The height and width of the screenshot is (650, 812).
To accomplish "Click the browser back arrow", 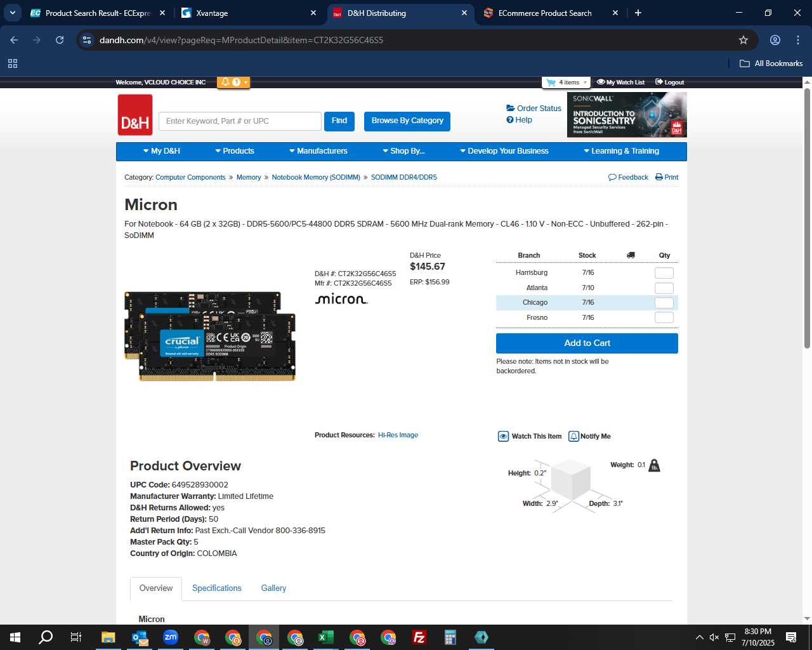I will (14, 40).
